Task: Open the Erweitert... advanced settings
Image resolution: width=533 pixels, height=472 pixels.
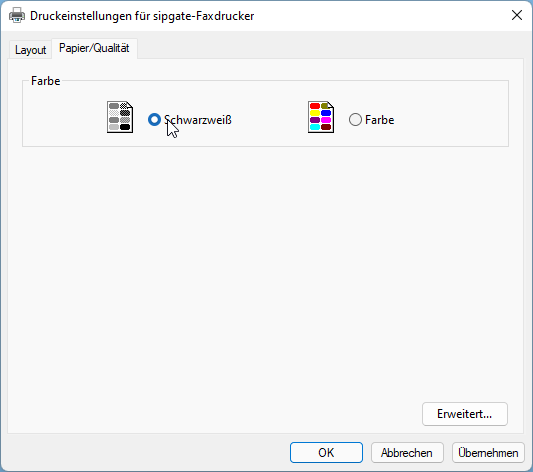Action: (x=464, y=414)
